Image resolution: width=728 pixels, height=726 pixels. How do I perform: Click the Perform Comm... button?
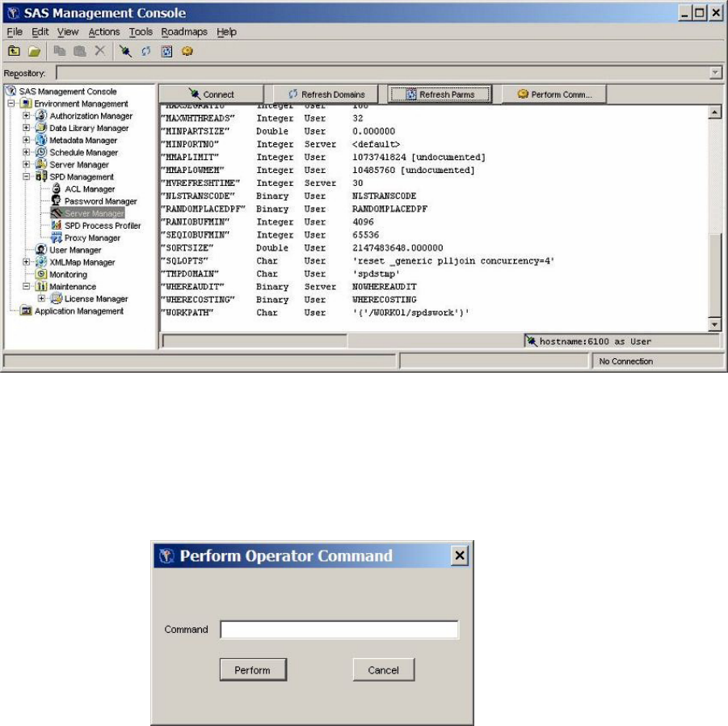(554, 95)
